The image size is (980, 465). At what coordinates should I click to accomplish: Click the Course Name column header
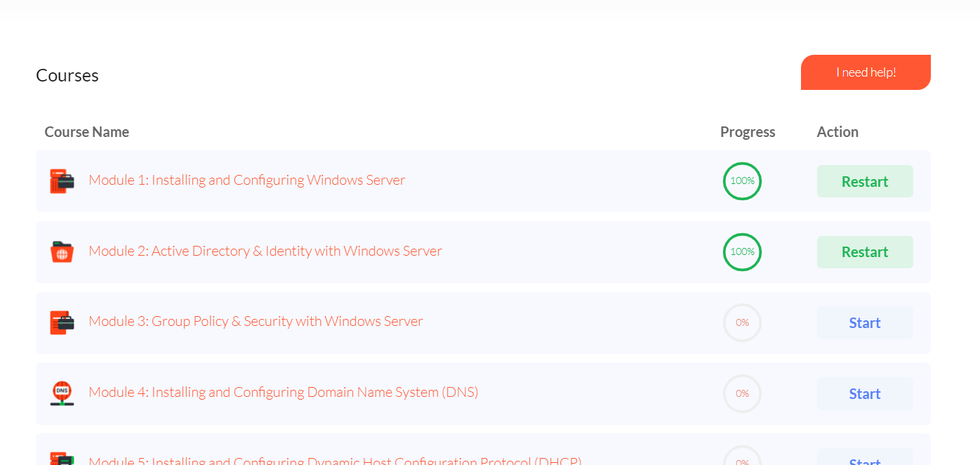click(86, 132)
